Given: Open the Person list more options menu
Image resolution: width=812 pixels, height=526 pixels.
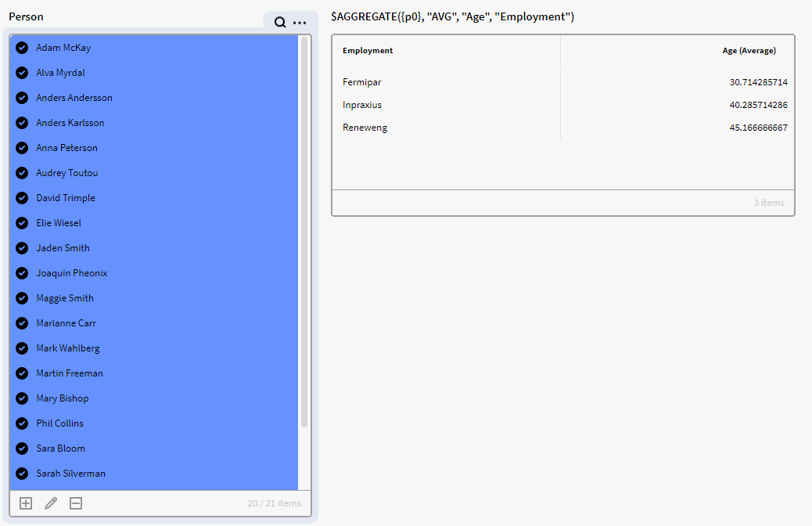Looking at the screenshot, I should click(x=300, y=23).
